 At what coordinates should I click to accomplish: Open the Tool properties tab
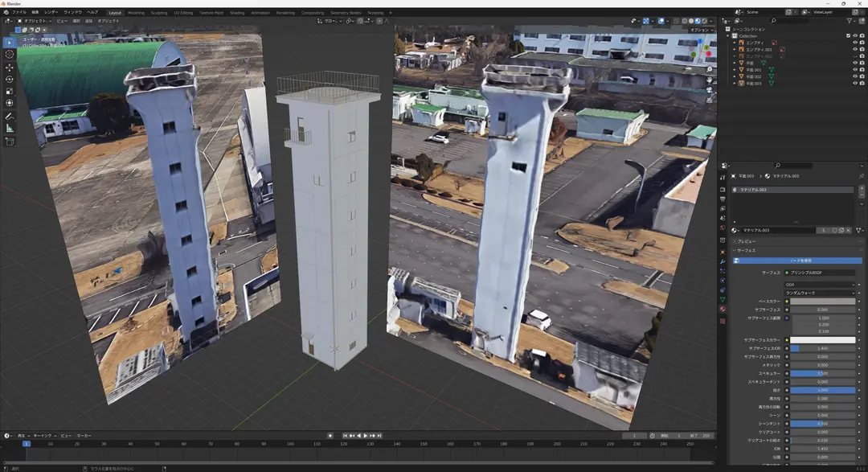coord(723,178)
